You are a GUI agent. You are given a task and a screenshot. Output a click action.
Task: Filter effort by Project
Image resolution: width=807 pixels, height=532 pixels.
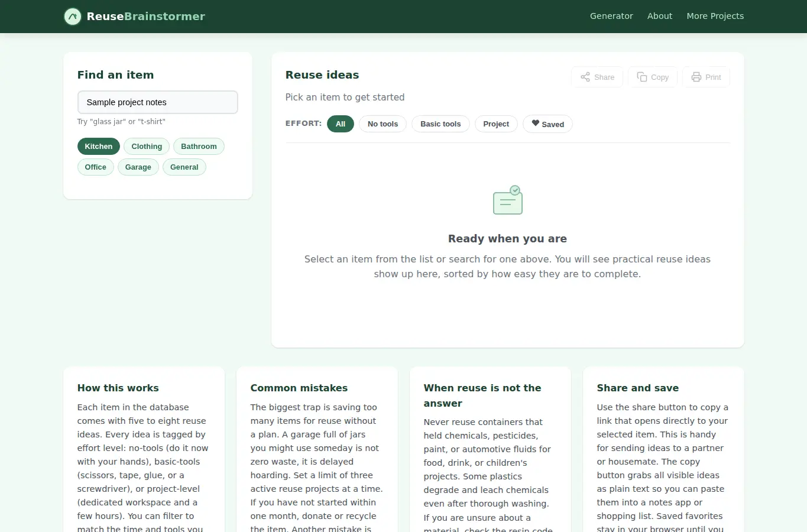click(496, 124)
